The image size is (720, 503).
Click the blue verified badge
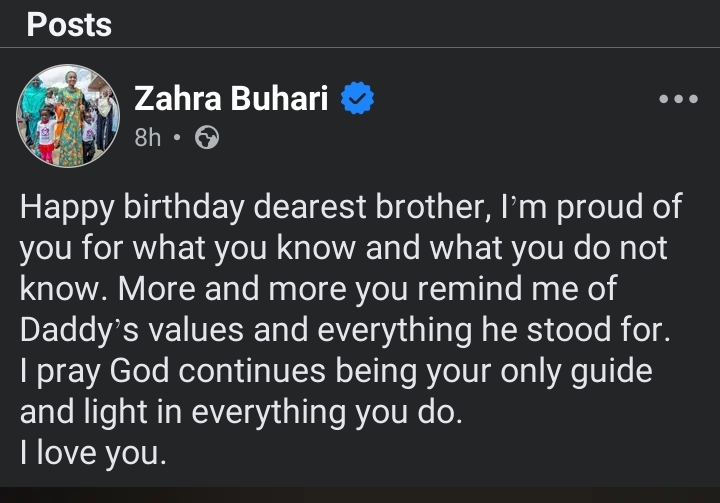point(359,99)
